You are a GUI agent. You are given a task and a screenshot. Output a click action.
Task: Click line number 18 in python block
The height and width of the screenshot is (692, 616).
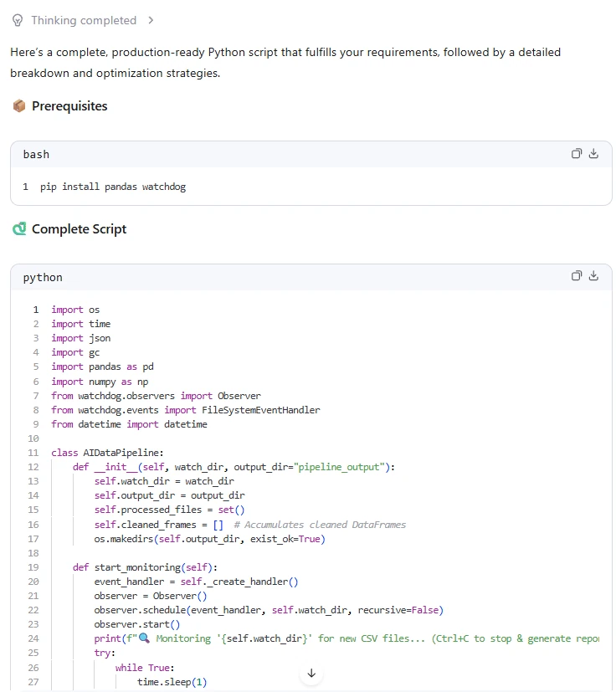point(33,552)
